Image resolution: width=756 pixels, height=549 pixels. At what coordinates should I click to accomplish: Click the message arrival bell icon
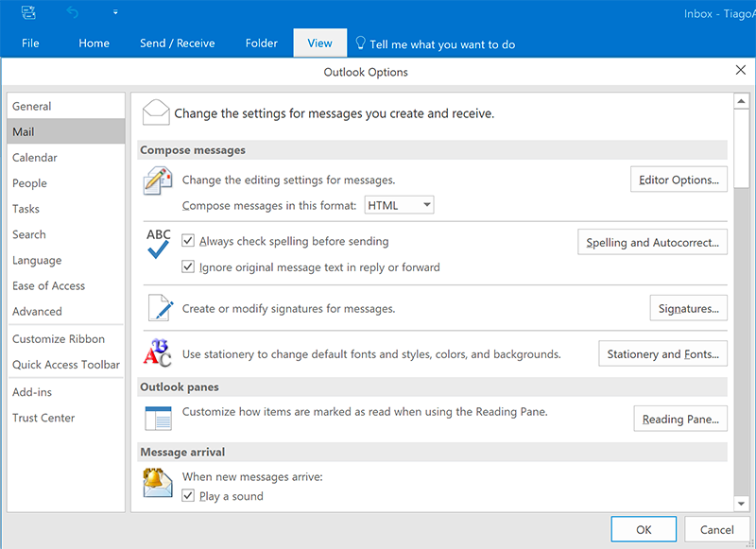coord(157,483)
